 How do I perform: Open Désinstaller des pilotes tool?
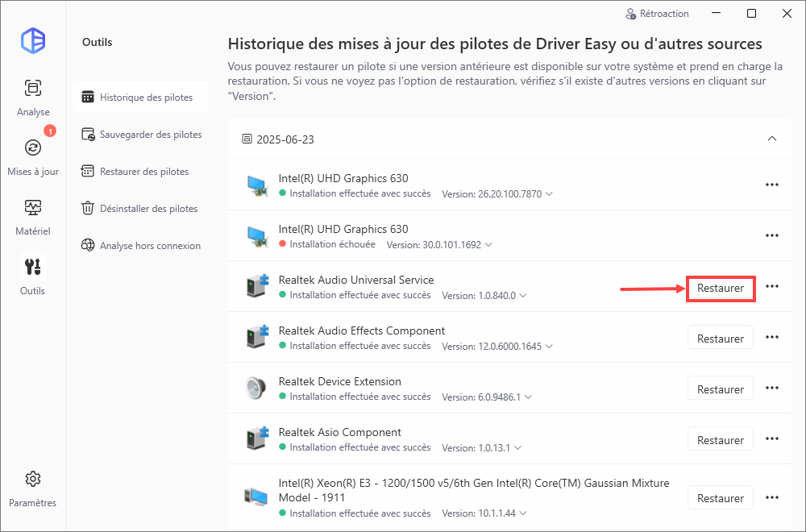(139, 208)
